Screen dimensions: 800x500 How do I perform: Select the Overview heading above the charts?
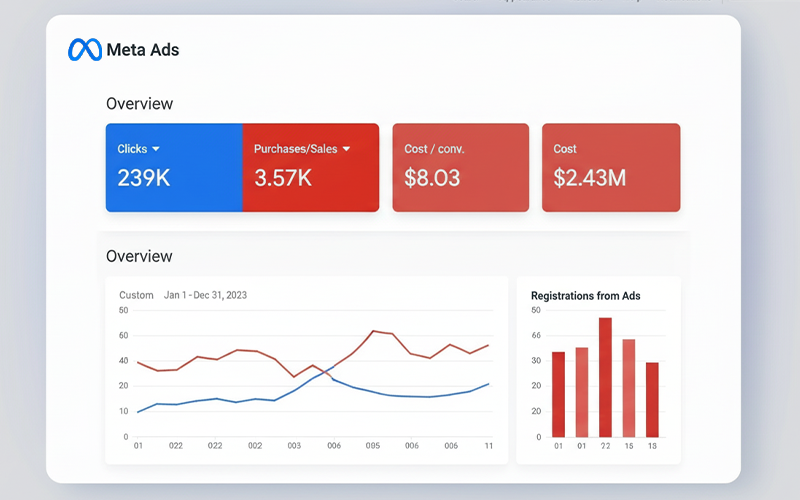[x=139, y=256]
